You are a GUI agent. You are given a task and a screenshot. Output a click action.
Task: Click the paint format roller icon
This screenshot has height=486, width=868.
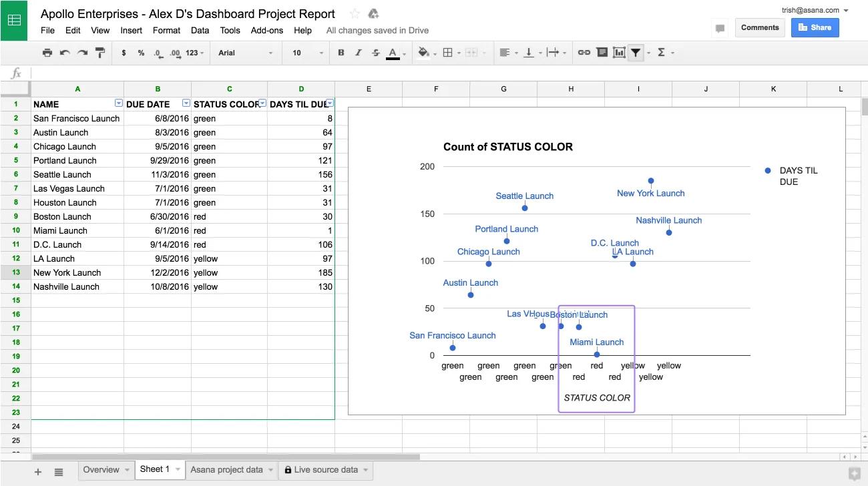(x=100, y=53)
